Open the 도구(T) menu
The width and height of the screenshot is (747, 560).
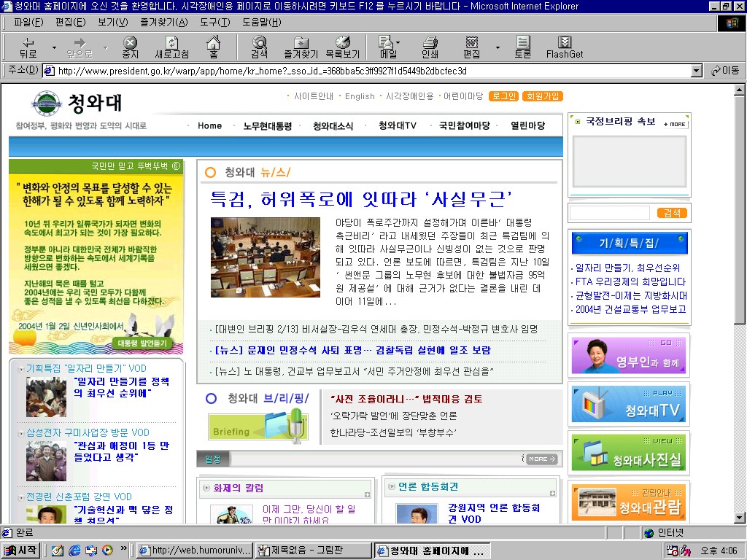pyautogui.click(x=215, y=23)
